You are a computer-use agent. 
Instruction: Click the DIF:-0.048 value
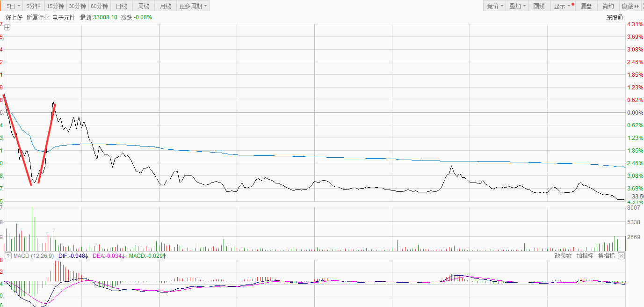pos(73,256)
